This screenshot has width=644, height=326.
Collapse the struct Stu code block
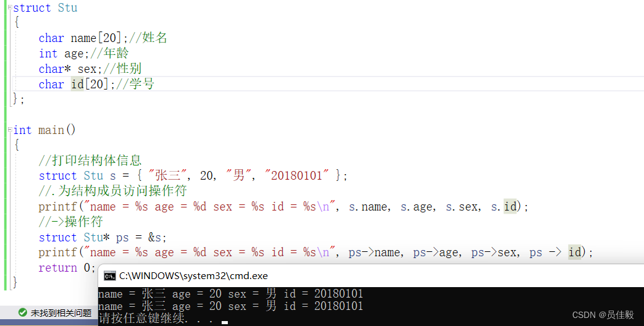point(10,8)
